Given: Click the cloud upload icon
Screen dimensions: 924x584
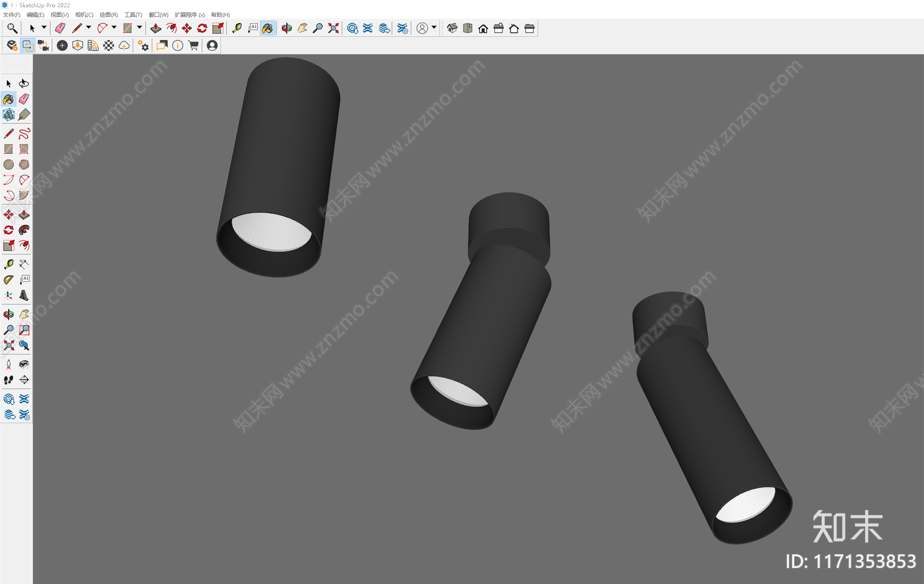Looking at the screenshot, I should point(124,46).
